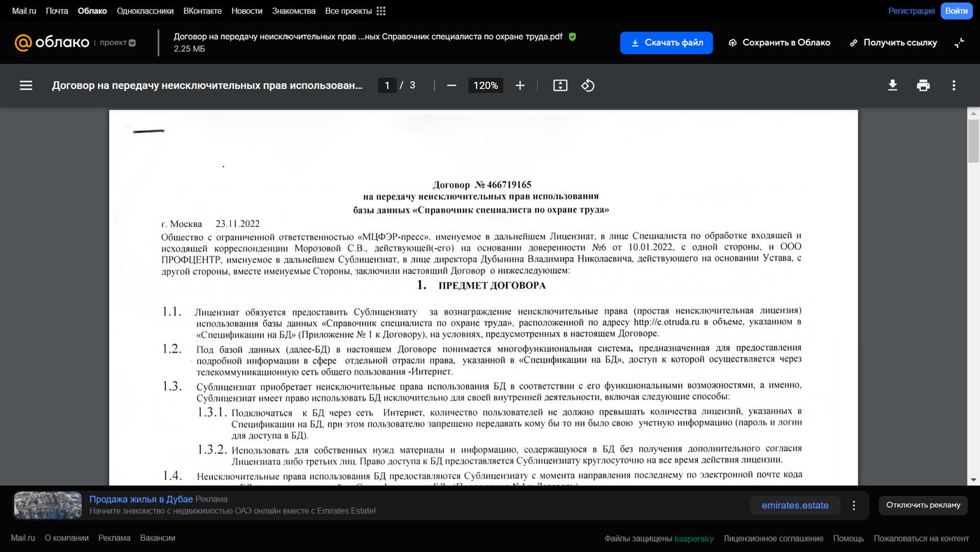
Task: Click the zoom out minus icon
Action: pyautogui.click(x=451, y=85)
